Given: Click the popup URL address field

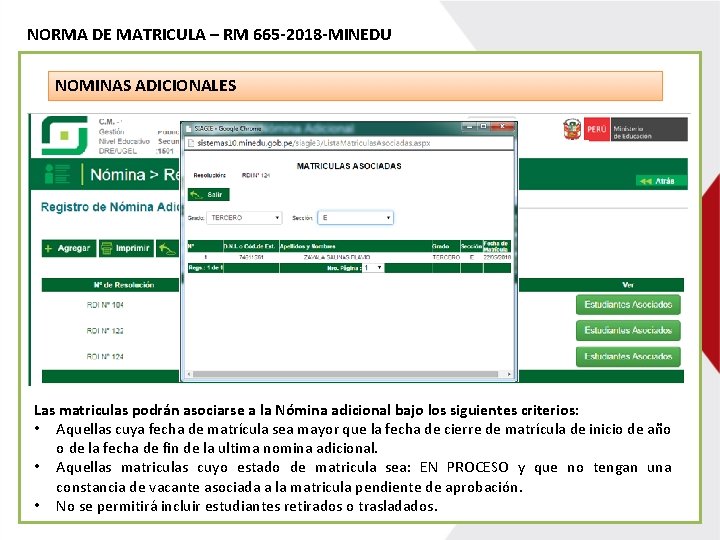Looking at the screenshot, I should [349, 143].
